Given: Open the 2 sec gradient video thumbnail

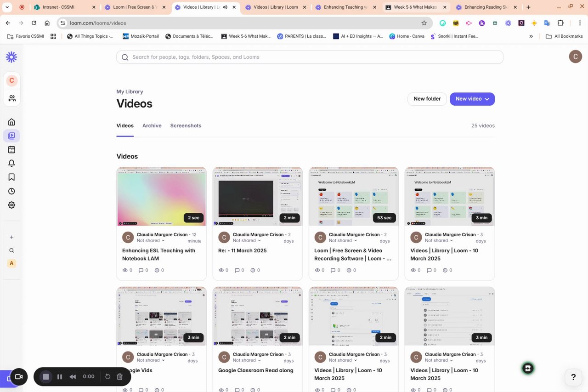Looking at the screenshot, I should click(161, 196).
